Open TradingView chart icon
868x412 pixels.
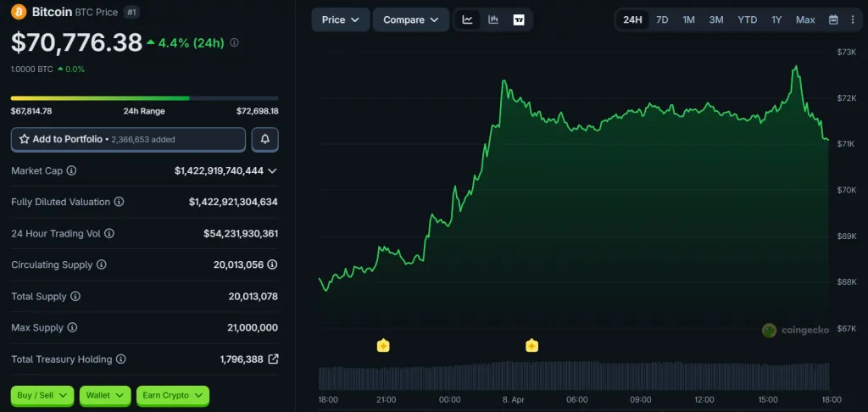(x=519, y=20)
